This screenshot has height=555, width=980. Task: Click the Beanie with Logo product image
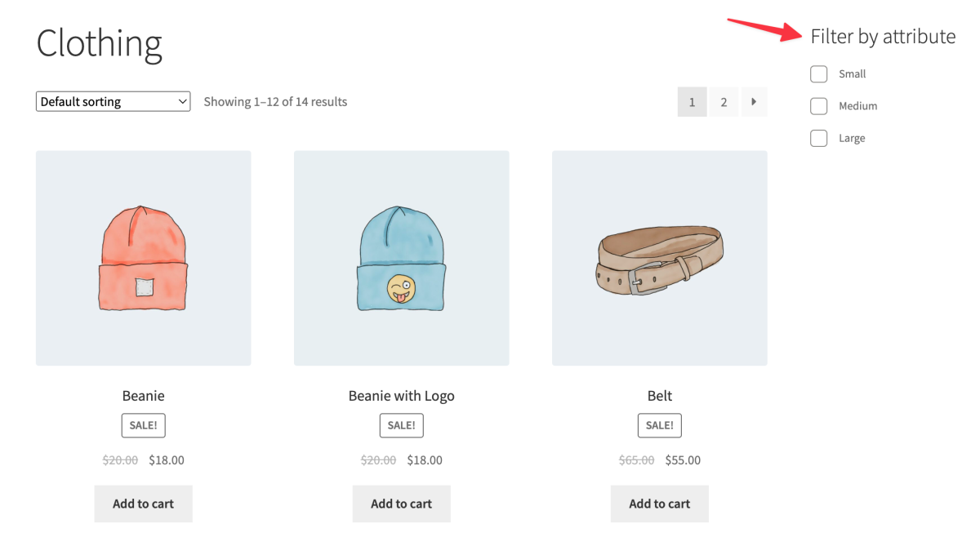tap(401, 257)
